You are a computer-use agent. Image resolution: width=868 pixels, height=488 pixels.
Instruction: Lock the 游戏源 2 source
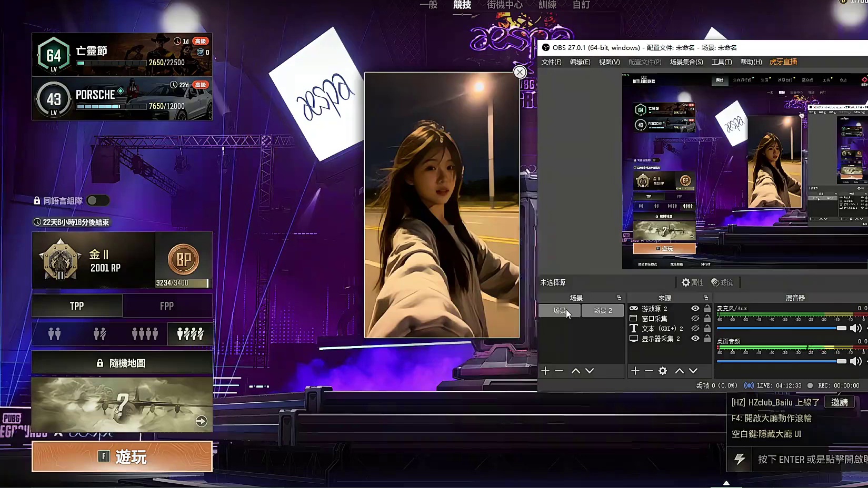pos(707,309)
